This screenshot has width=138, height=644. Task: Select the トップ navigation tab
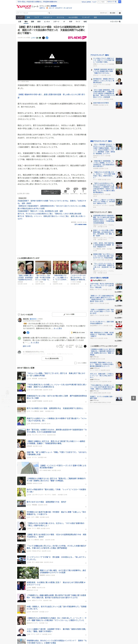click(20, 17)
